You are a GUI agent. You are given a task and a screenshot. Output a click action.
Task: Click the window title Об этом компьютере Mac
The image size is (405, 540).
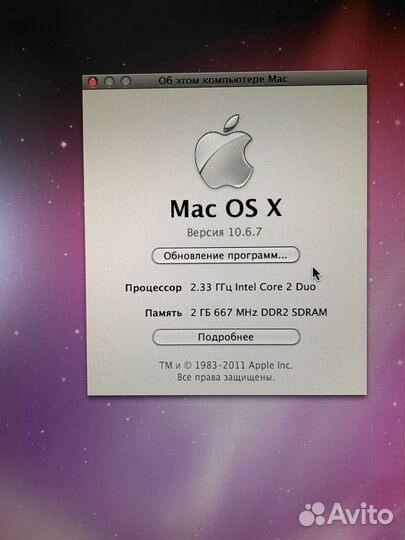point(223,80)
